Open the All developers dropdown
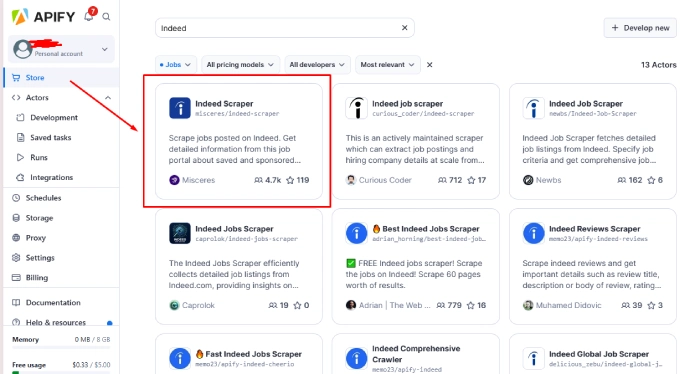Image resolution: width=700 pixels, height=374 pixels. pos(317,65)
